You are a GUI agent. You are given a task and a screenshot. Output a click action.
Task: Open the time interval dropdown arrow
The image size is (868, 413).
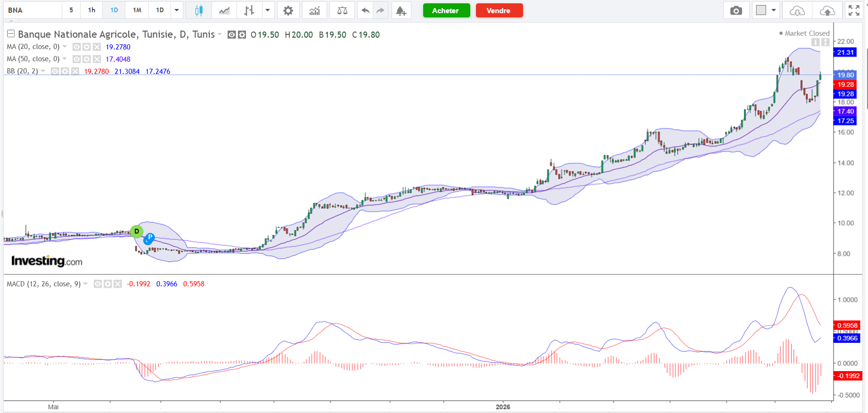(x=177, y=10)
